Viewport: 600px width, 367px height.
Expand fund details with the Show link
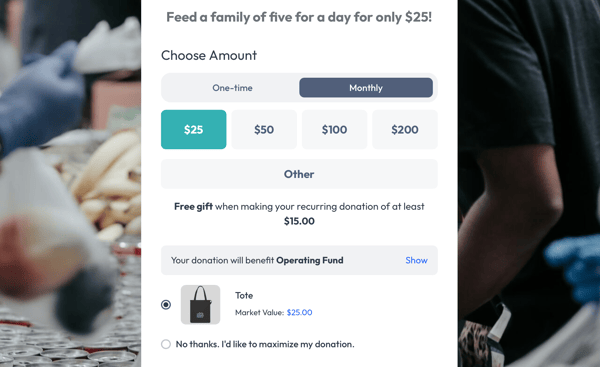coord(416,260)
